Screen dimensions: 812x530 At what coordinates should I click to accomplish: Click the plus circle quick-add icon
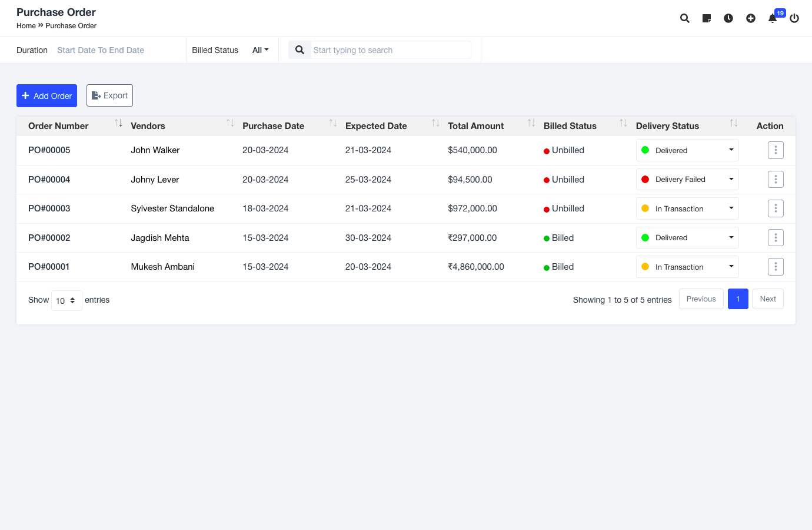[751, 18]
